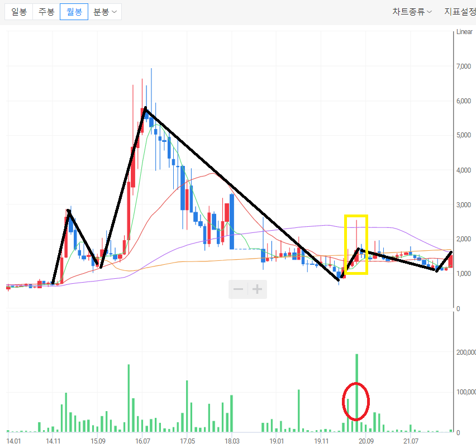Click the 7,000 price axis label
This screenshot has width=476, height=448.
click(464, 66)
